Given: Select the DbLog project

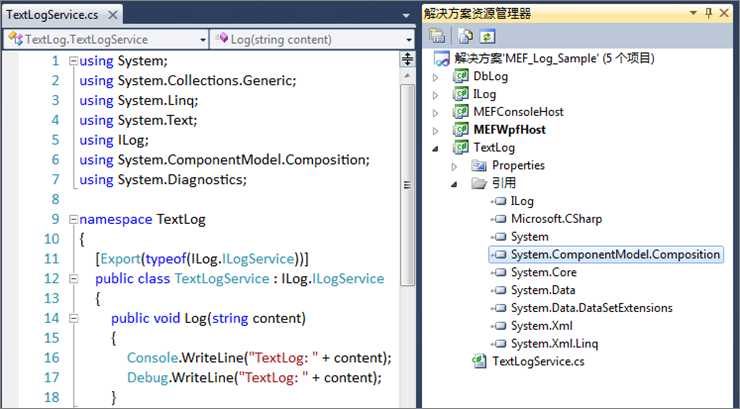Looking at the screenshot, I should (490, 76).
